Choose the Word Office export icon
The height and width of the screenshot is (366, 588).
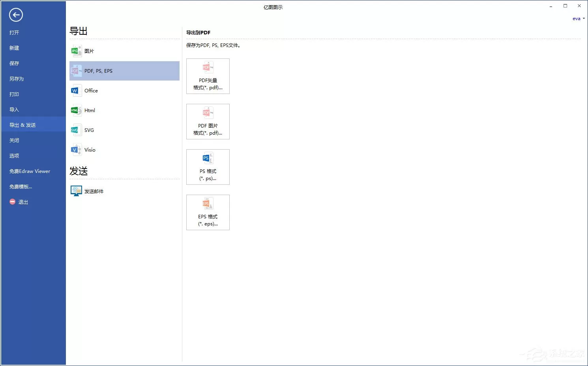[76, 90]
